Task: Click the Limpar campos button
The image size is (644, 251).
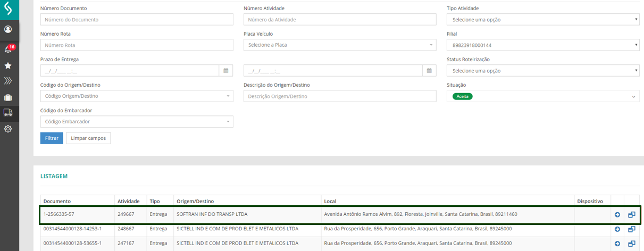Action: (88, 138)
